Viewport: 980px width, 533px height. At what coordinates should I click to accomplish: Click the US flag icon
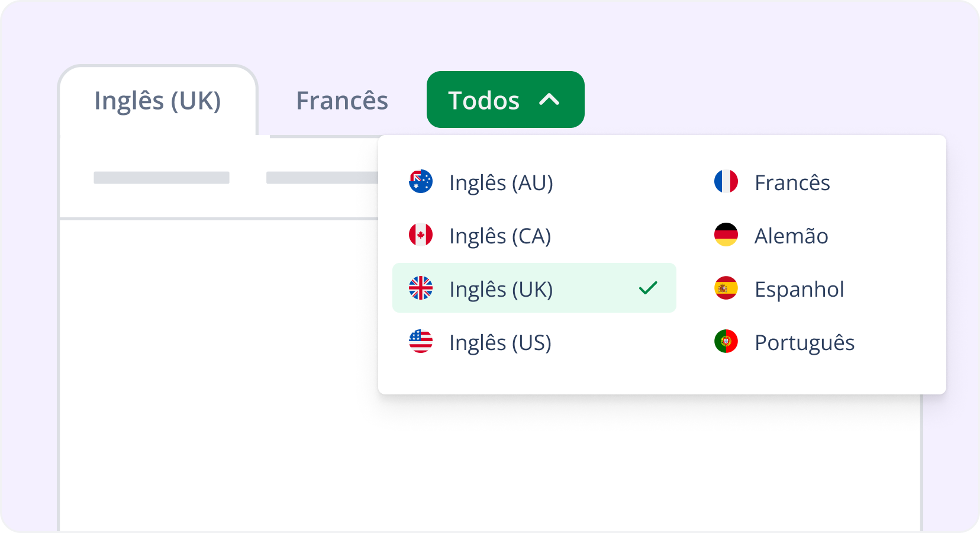click(x=421, y=342)
